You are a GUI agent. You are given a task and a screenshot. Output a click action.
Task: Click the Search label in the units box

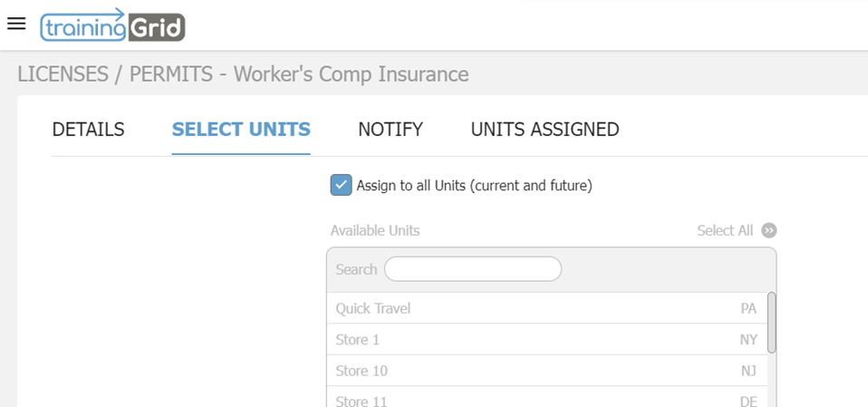point(356,269)
